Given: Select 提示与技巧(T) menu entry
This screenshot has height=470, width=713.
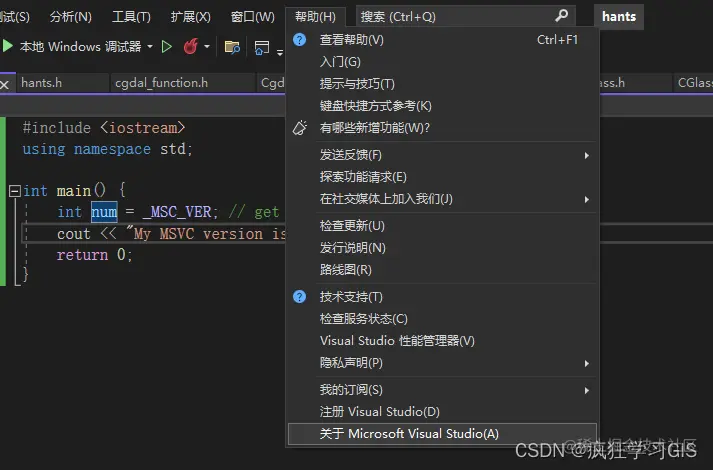Looking at the screenshot, I should click(442, 84).
